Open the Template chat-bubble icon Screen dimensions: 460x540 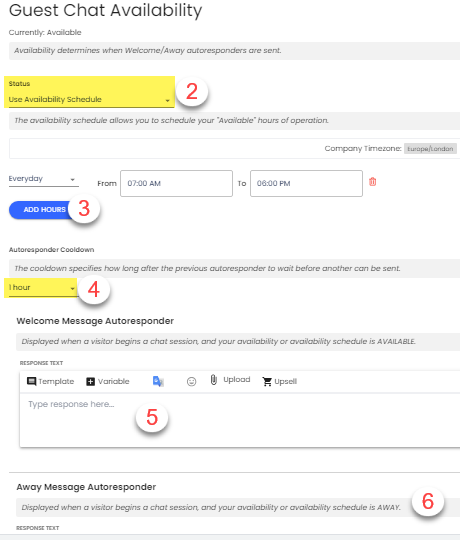coord(31,381)
